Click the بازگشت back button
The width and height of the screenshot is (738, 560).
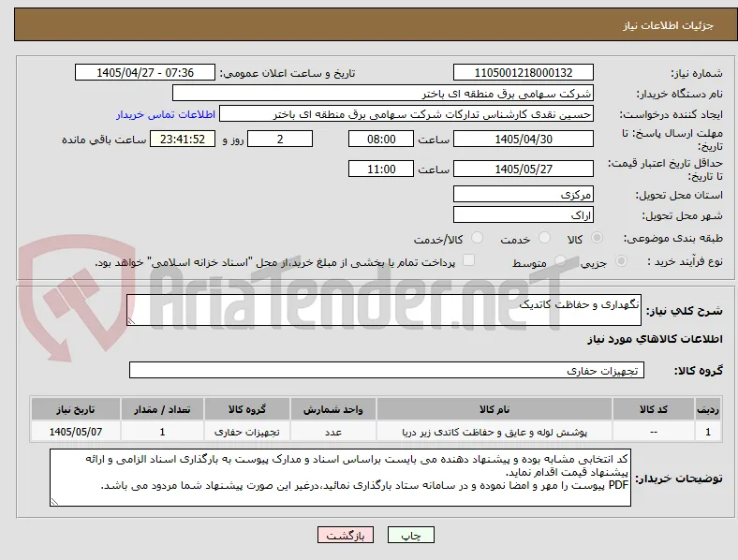click(x=346, y=535)
